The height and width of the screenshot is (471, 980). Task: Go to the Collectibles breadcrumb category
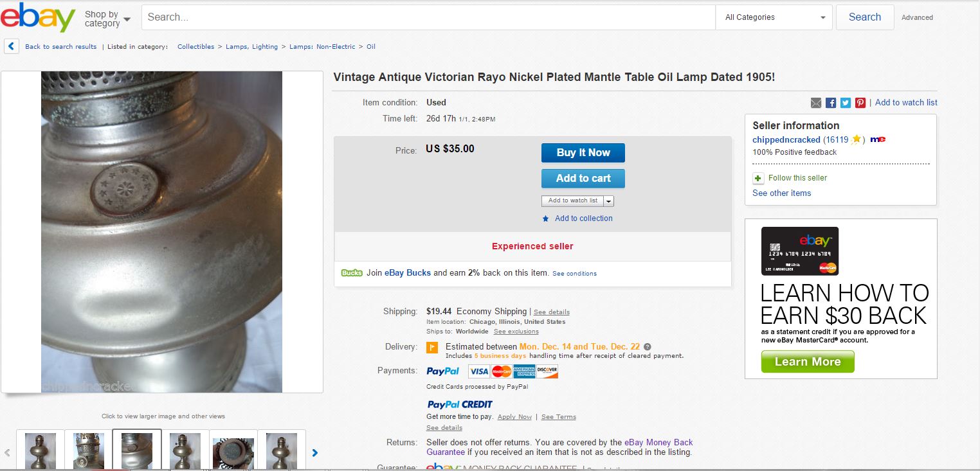coord(195,47)
